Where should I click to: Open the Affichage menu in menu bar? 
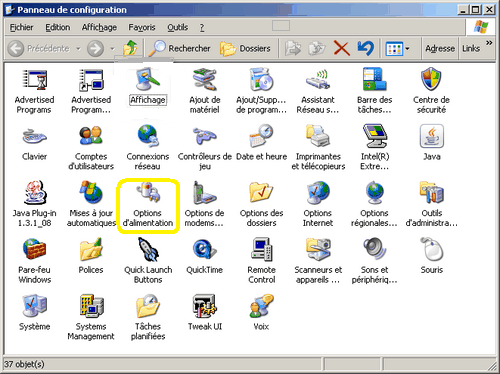tap(99, 27)
